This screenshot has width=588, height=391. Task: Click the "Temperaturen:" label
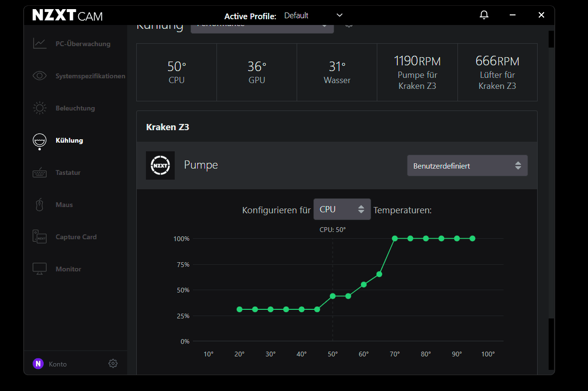(x=403, y=210)
